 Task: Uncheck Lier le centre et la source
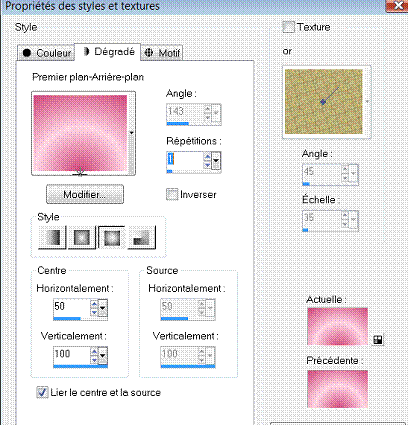42,392
